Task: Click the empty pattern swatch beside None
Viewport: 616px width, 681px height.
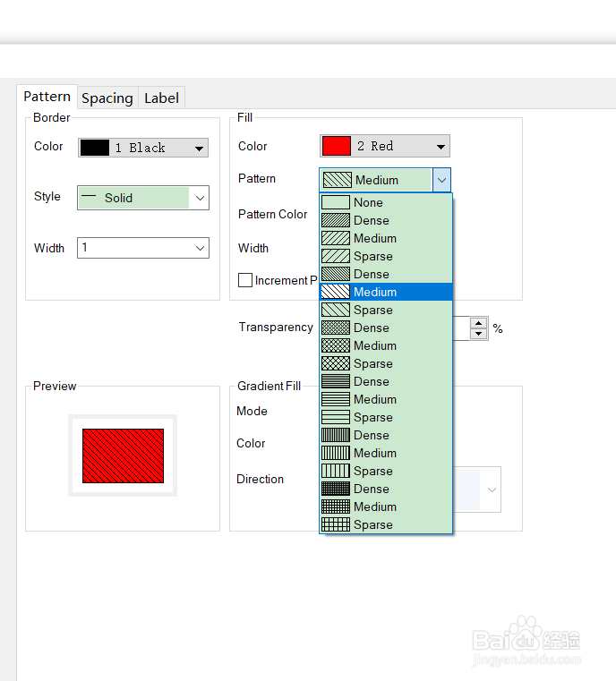Action: click(x=336, y=202)
